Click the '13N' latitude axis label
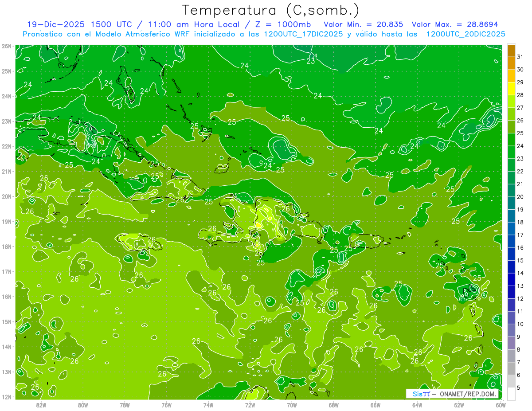The height and width of the screenshot is (411, 532). click(7, 372)
